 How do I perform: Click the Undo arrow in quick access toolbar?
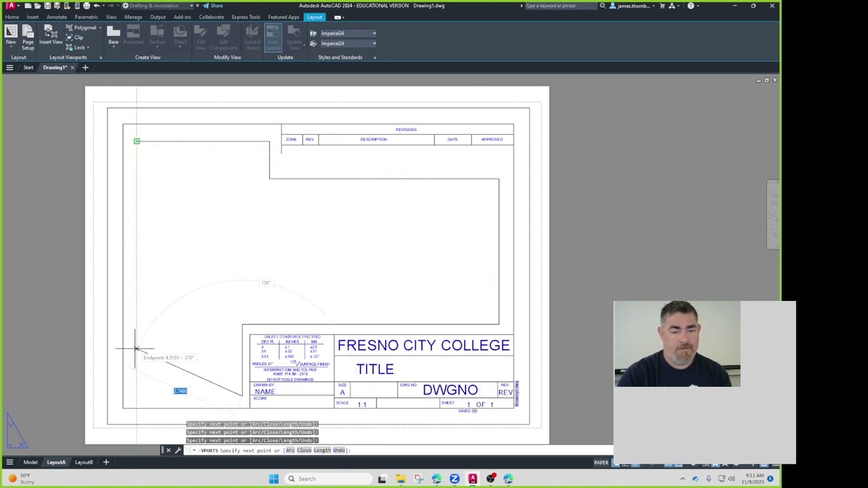tap(96, 5)
